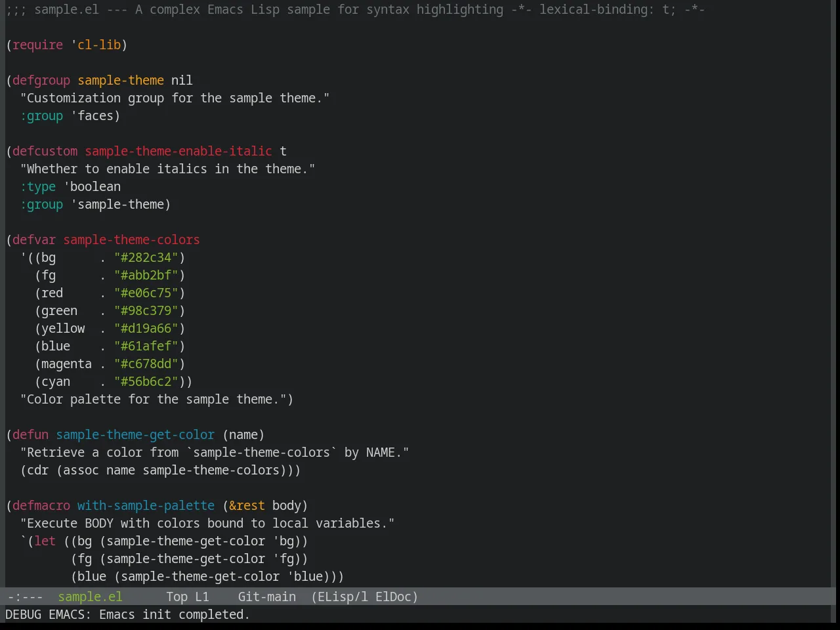Click 'cyan' key in palette list
The height and width of the screenshot is (630, 840).
56,381
